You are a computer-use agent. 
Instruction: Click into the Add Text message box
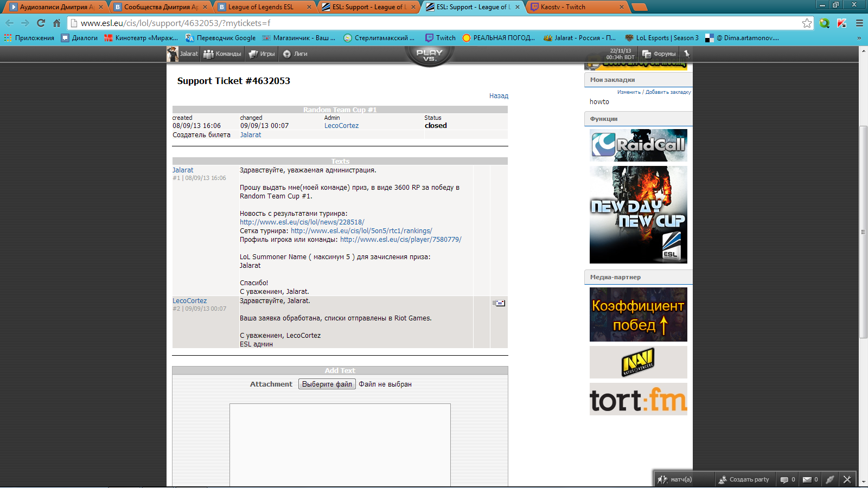[x=340, y=445]
